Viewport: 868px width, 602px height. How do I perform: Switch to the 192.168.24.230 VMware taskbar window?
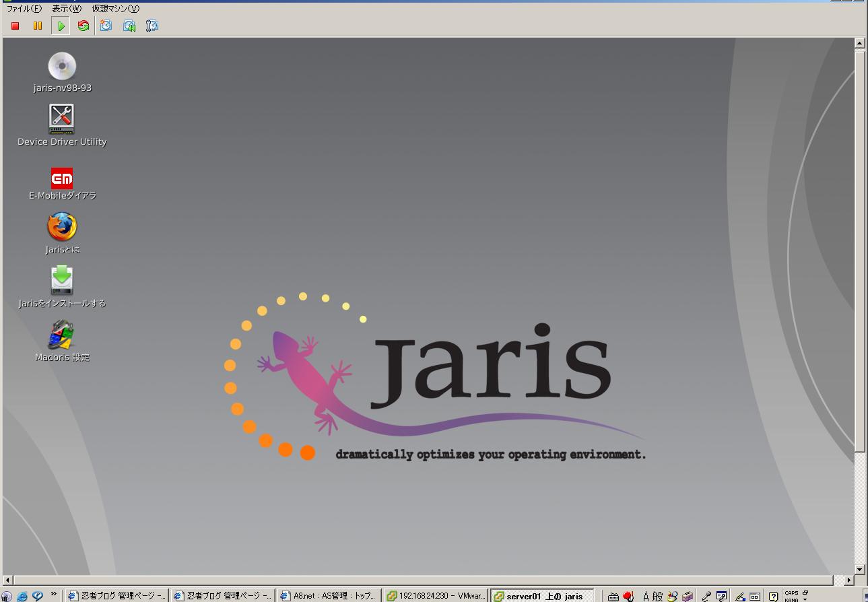tap(436, 596)
